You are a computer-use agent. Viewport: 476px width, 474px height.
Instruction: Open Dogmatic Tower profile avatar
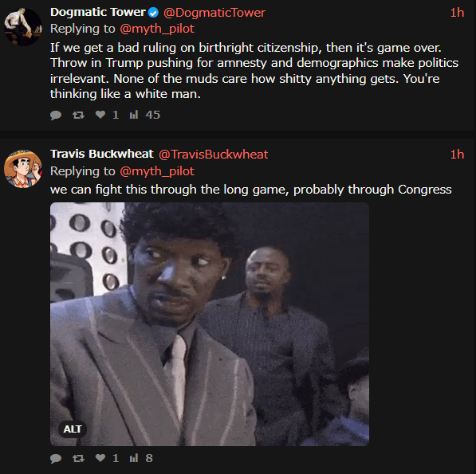[23, 26]
